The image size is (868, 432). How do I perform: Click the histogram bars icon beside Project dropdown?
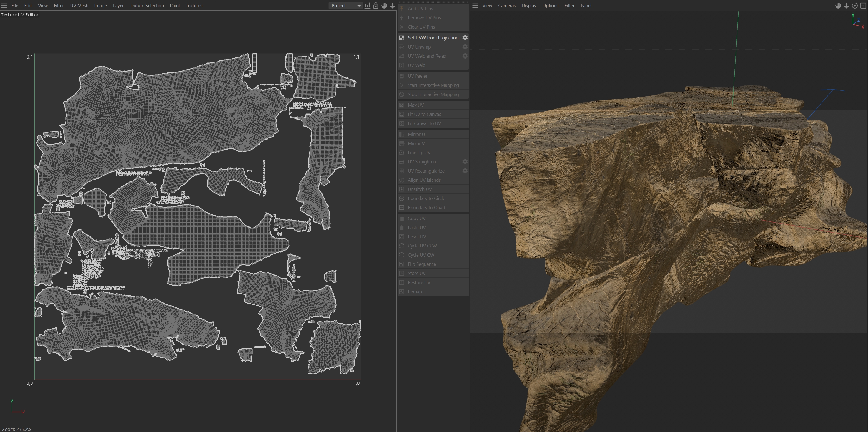pyautogui.click(x=367, y=5)
